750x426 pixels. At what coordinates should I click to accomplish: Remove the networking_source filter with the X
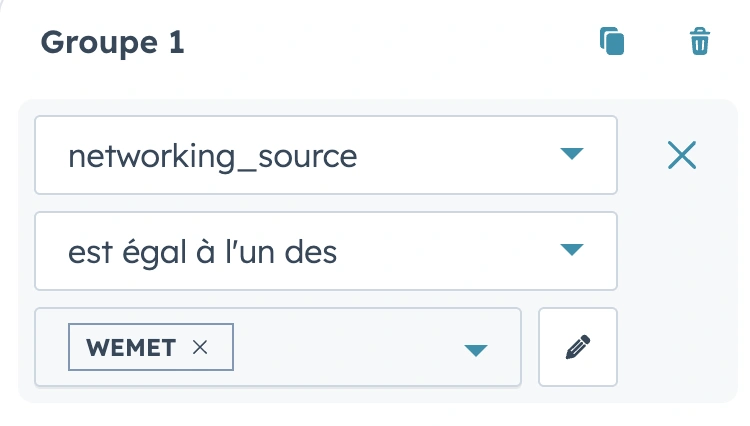coord(681,155)
